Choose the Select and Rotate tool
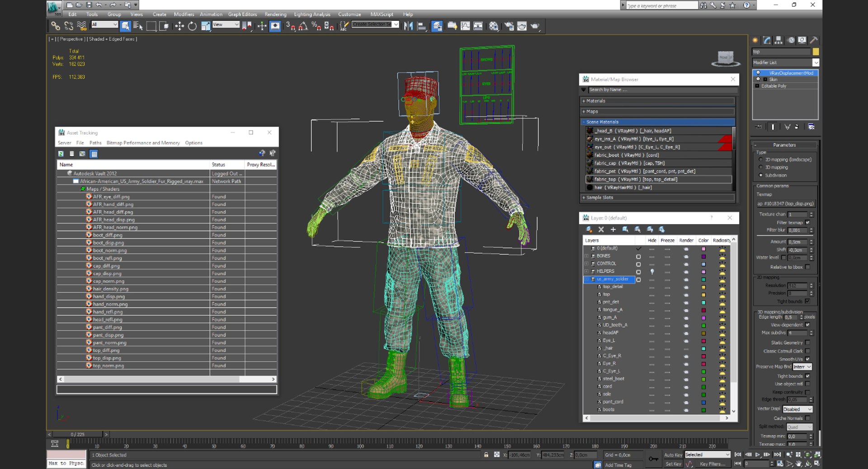This screenshot has height=469, width=868. click(192, 26)
